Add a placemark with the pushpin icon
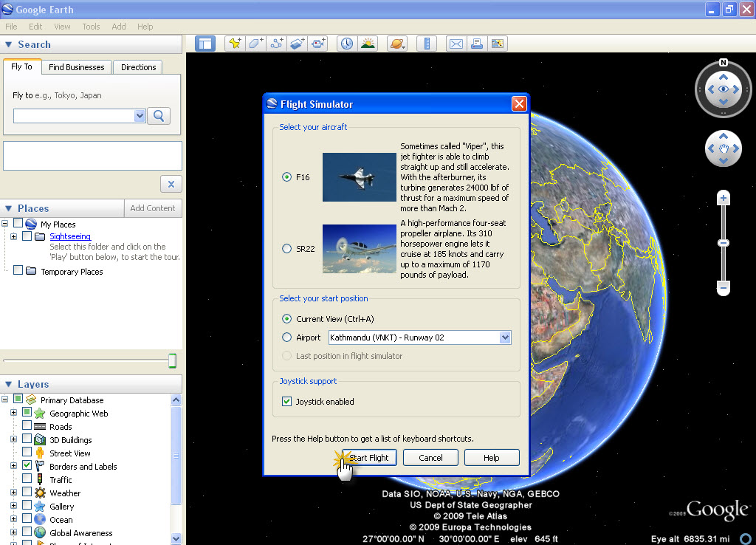 235,44
